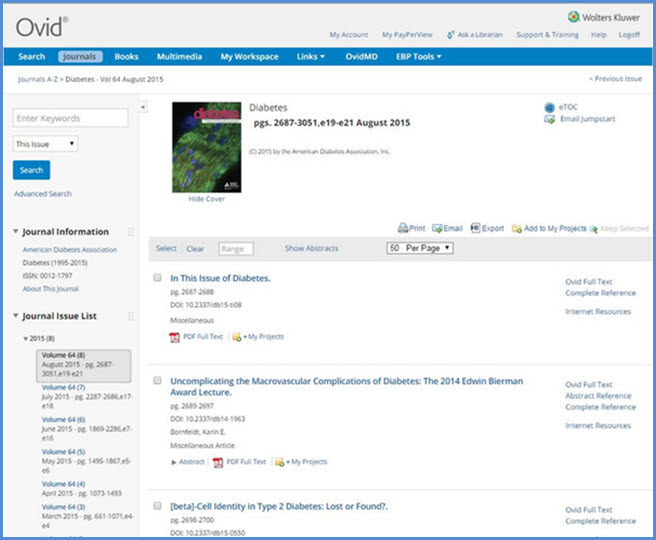Open Volume 64 (7) July 2015 issue

63,387
